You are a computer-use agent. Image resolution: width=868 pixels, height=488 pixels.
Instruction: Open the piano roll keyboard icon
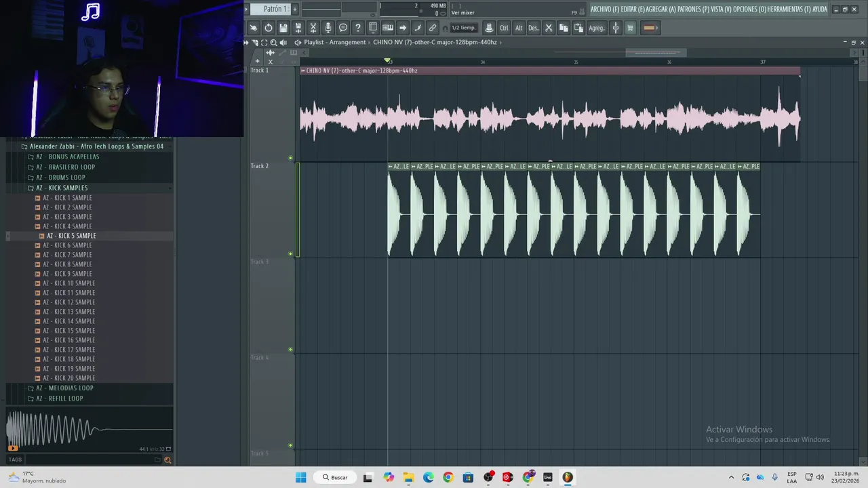tap(388, 28)
